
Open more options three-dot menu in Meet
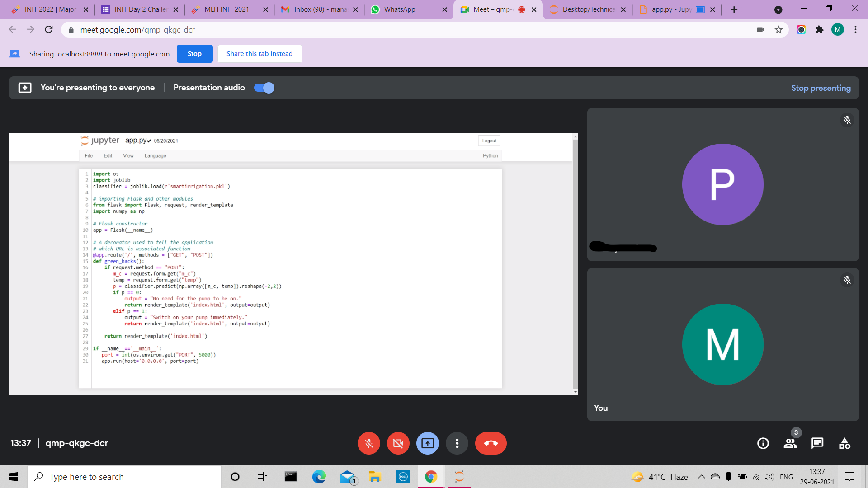click(457, 443)
